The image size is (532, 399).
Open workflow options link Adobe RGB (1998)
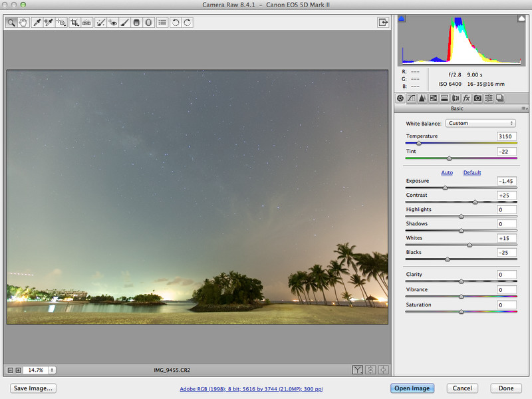(251, 389)
